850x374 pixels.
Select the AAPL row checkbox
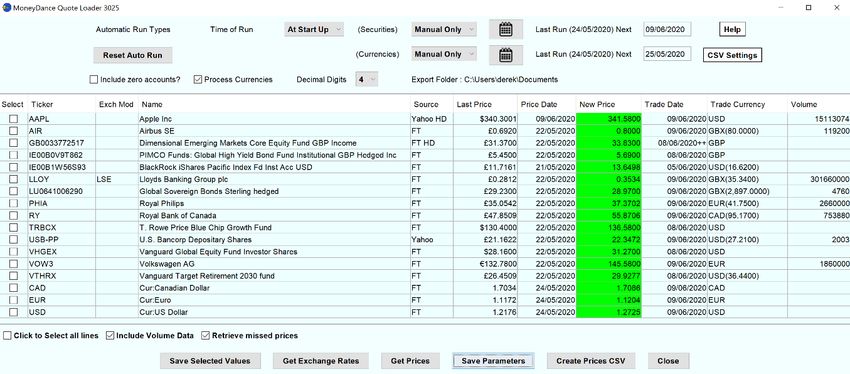click(x=14, y=119)
